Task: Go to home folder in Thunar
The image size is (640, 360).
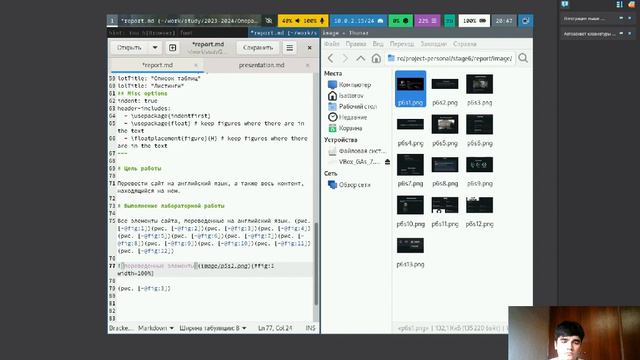Action: coord(376,58)
